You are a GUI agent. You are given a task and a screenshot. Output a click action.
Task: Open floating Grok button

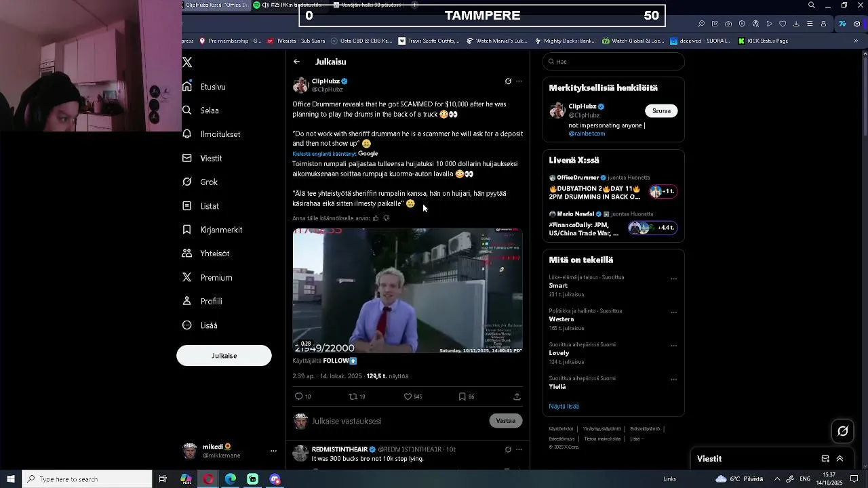843,431
